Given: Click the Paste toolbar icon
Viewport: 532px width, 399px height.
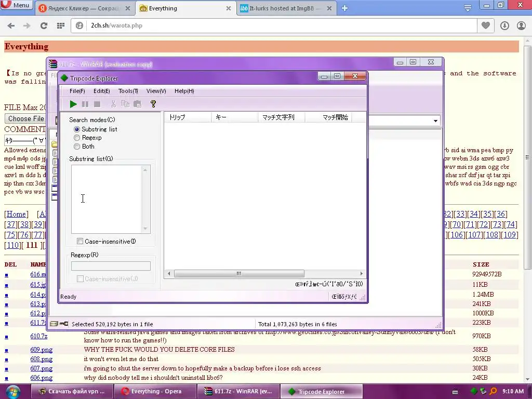Looking at the screenshot, I should click(137, 104).
